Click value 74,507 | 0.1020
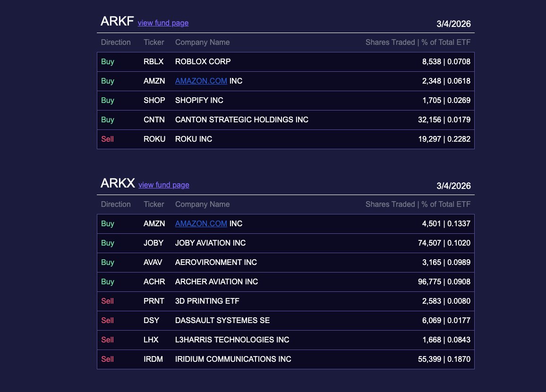This screenshot has width=546, height=392. pyautogui.click(x=444, y=243)
